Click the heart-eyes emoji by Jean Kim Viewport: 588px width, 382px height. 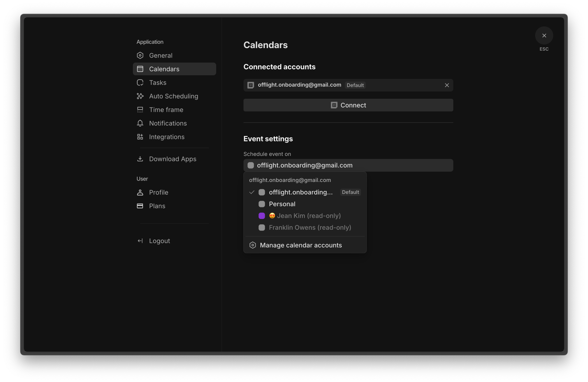pyautogui.click(x=272, y=216)
